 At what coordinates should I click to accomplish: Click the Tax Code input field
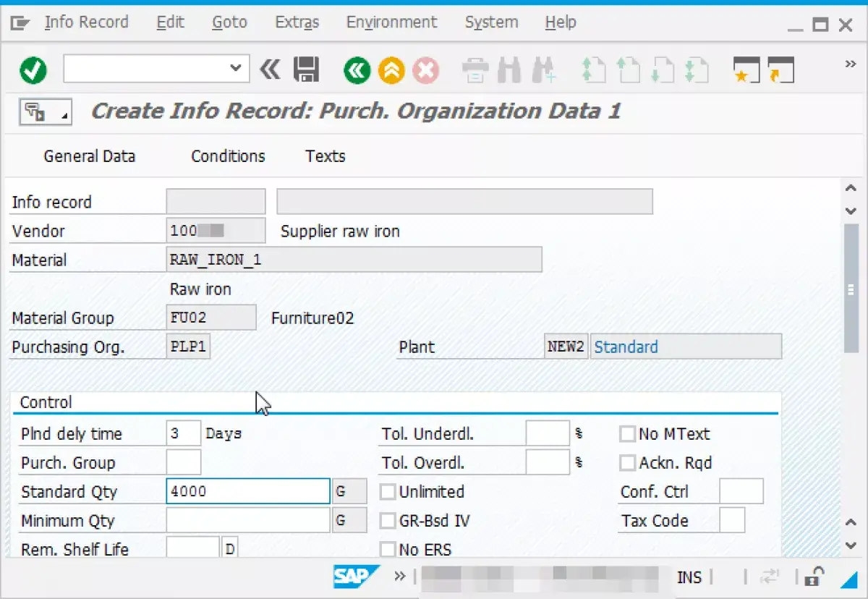[732, 520]
